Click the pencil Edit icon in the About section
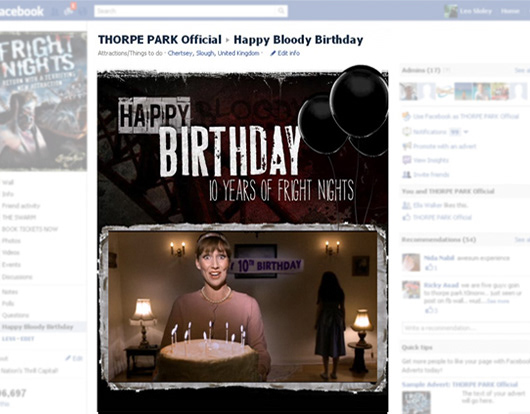The height and width of the screenshot is (414, 530). click(68, 358)
